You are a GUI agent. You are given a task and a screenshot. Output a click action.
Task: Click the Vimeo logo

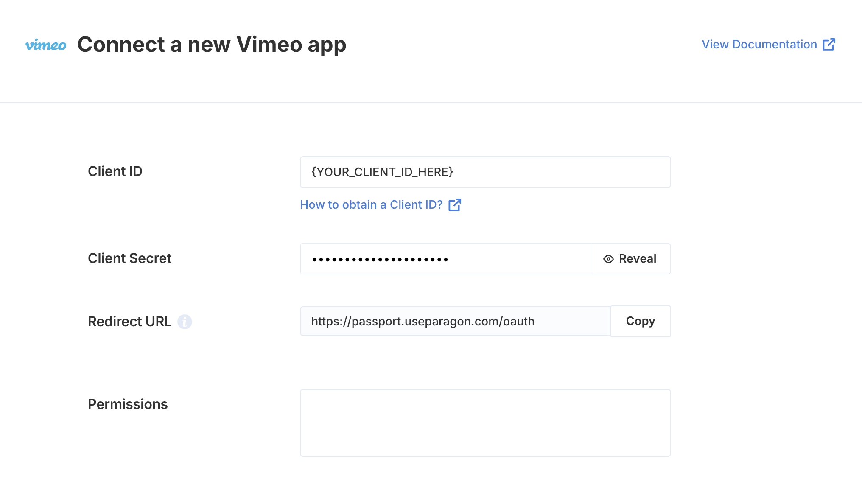pyautogui.click(x=45, y=45)
